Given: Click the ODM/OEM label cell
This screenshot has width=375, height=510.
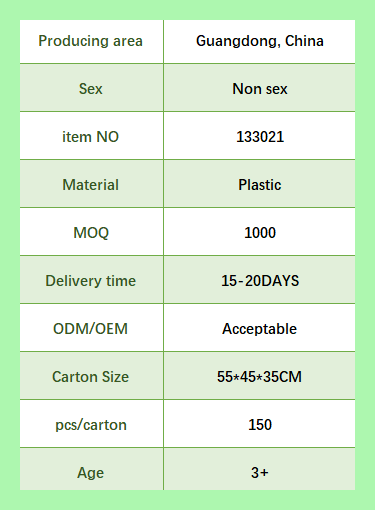Looking at the screenshot, I should click(x=91, y=328).
